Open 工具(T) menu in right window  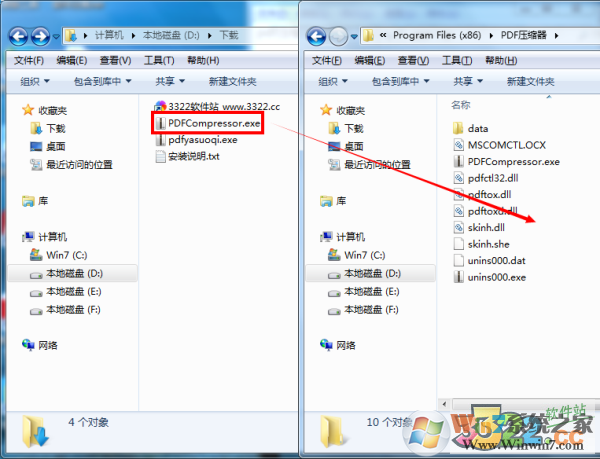[x=457, y=60]
